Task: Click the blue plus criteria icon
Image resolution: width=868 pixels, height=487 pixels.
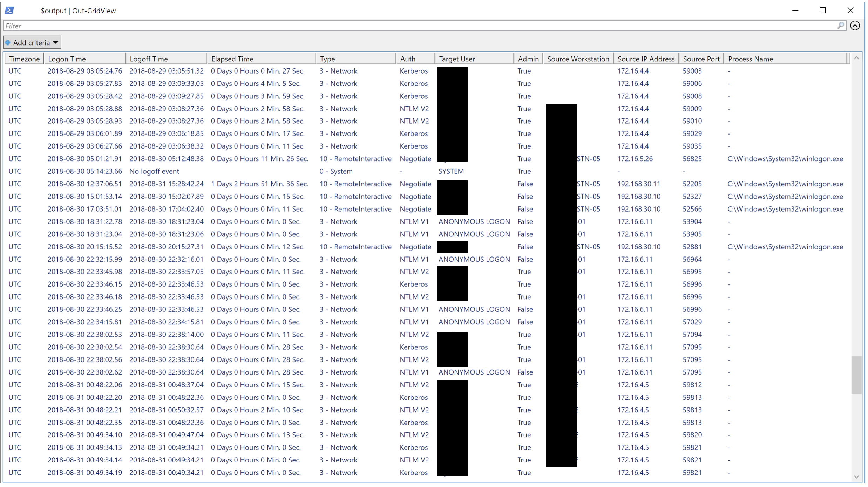Action: pyautogui.click(x=8, y=43)
